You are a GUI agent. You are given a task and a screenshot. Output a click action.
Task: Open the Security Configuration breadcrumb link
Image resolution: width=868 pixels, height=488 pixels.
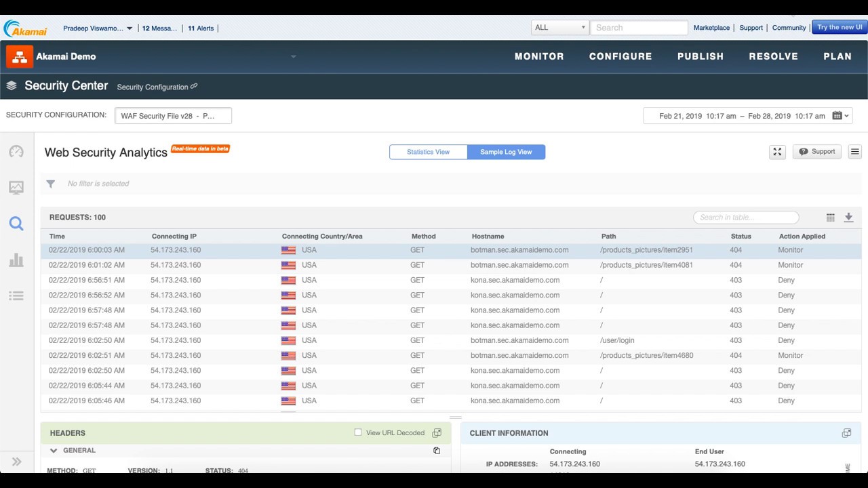(153, 87)
